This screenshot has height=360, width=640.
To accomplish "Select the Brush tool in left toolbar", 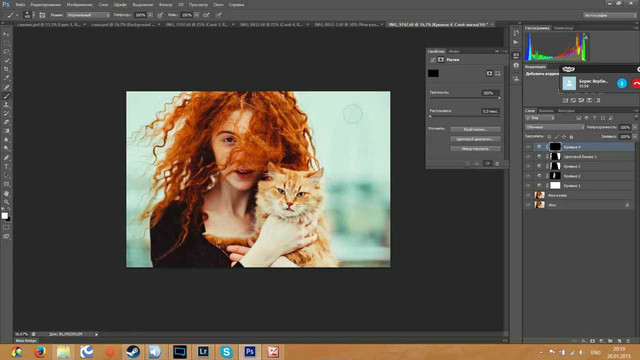I will [x=7, y=96].
